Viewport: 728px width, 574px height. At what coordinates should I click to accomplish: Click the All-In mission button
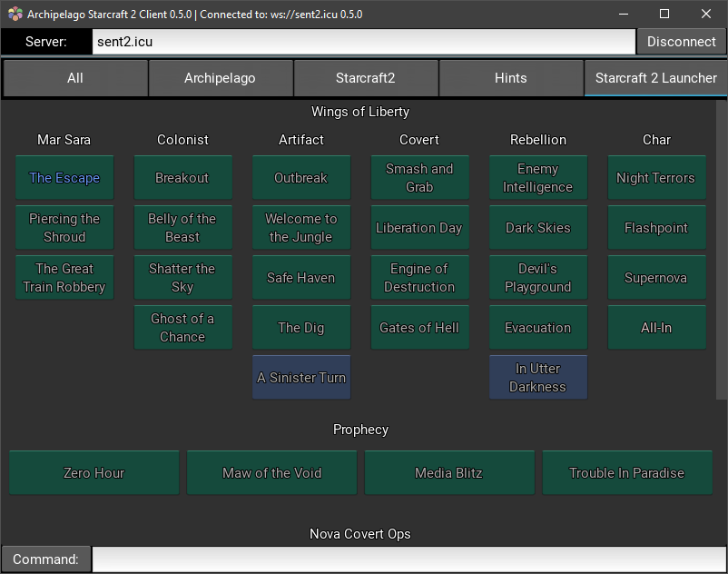pyautogui.click(x=656, y=328)
